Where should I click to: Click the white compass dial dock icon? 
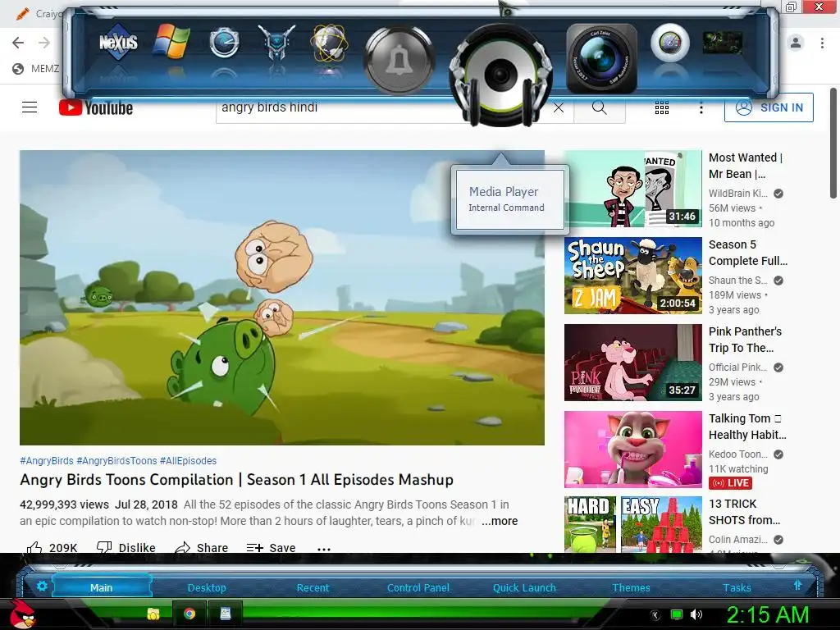click(x=669, y=43)
